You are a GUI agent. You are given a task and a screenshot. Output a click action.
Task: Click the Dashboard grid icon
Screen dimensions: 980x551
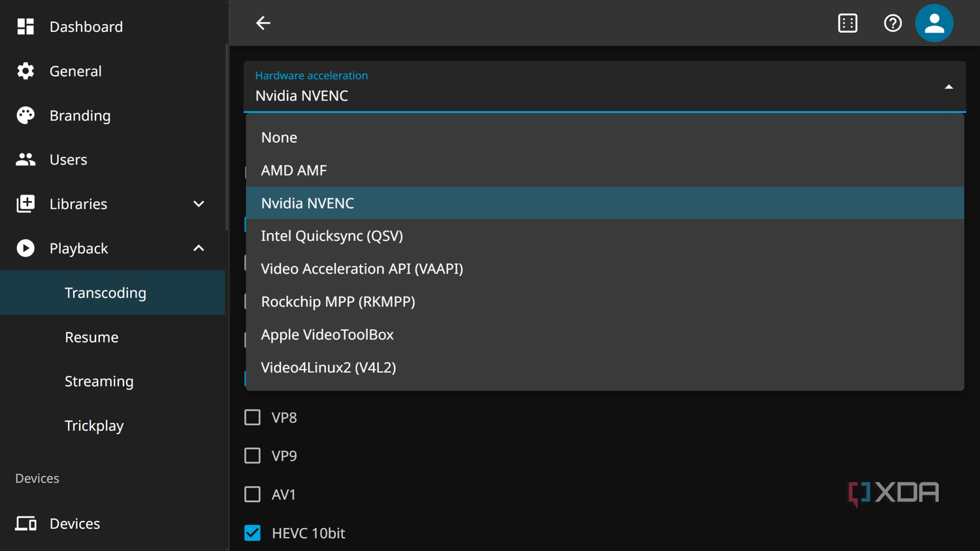pyautogui.click(x=25, y=27)
